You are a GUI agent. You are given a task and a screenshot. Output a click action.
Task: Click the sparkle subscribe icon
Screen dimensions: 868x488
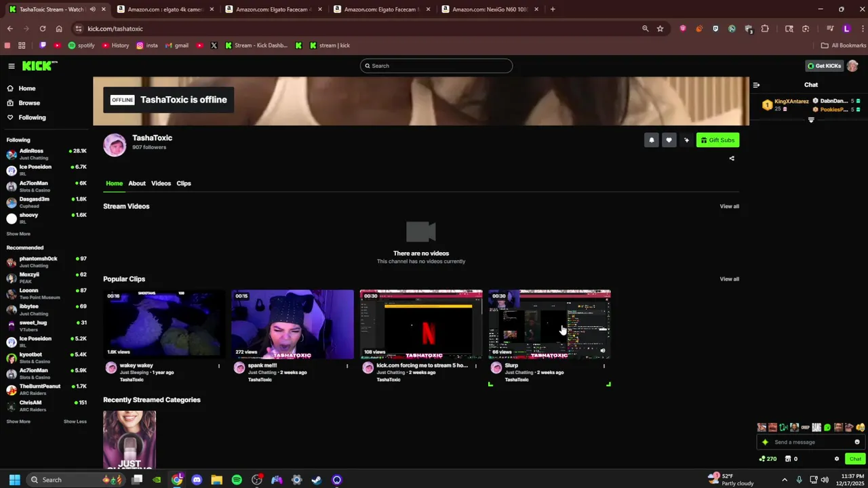tap(686, 140)
